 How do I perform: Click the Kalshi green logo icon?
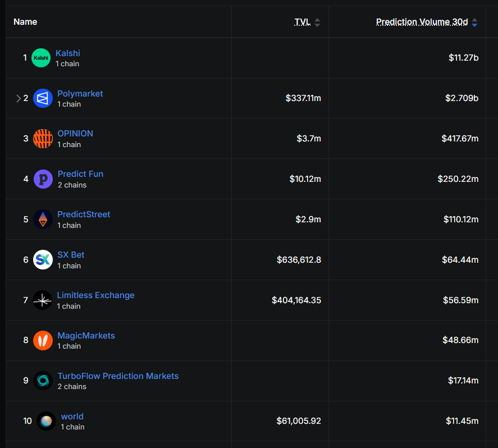pyautogui.click(x=41, y=58)
